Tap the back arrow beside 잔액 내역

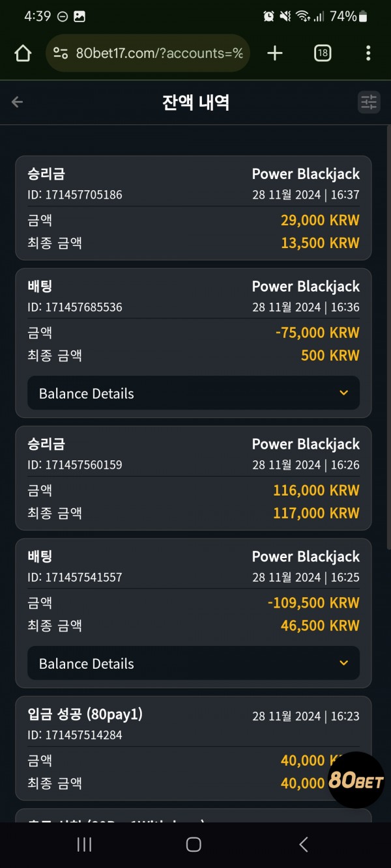tap(18, 102)
